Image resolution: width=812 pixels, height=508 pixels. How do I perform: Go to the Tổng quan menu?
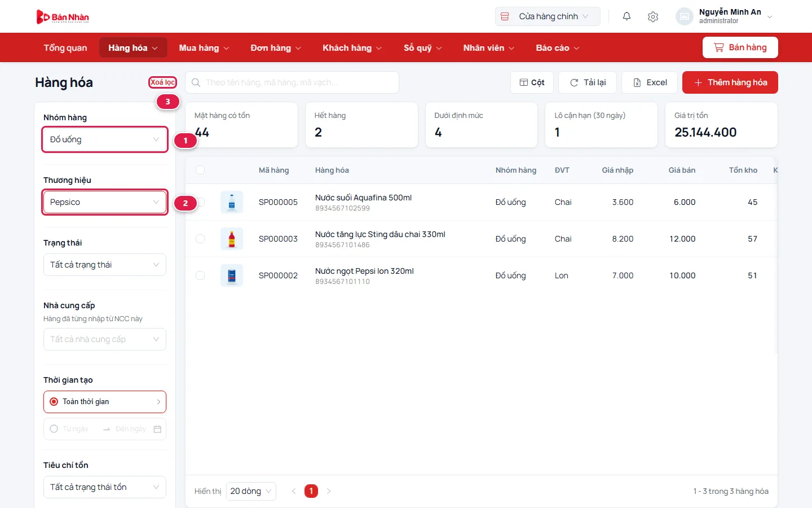[65, 48]
